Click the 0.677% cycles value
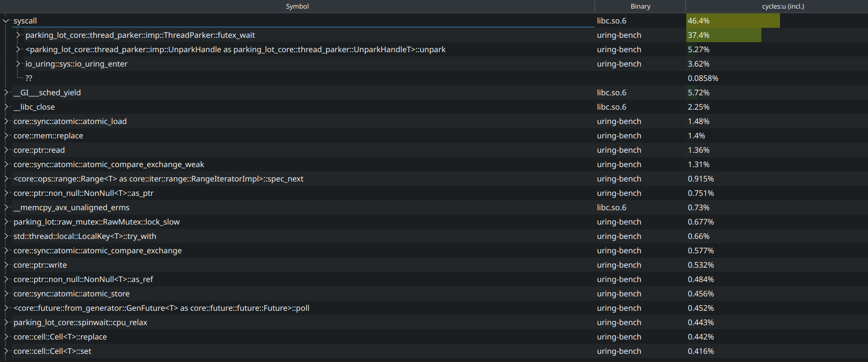 coord(701,222)
